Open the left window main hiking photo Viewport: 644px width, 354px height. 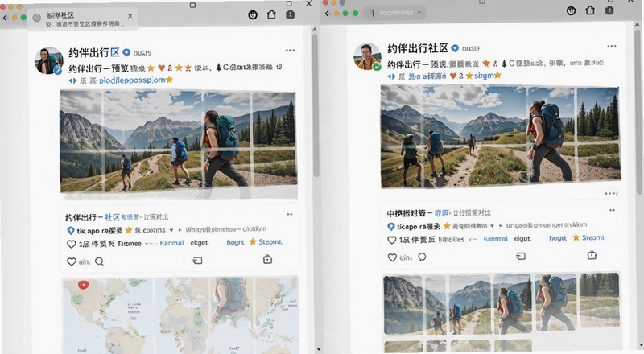click(179, 142)
